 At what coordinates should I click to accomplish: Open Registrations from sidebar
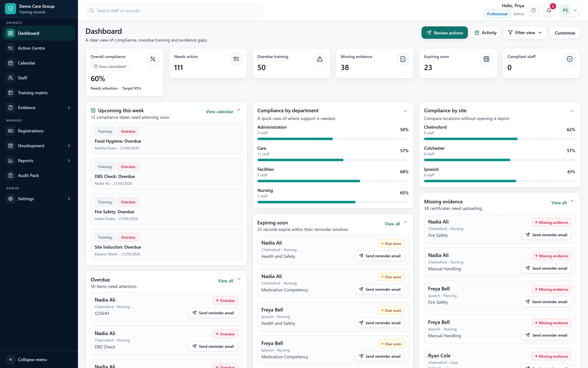coord(39,131)
